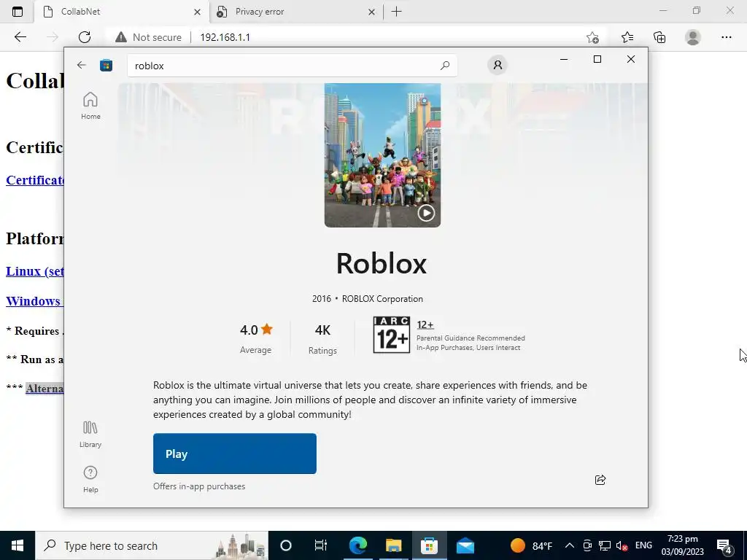Screen dimensions: 747x560
Task: Close the CollabNet tab
Action: coord(197,12)
